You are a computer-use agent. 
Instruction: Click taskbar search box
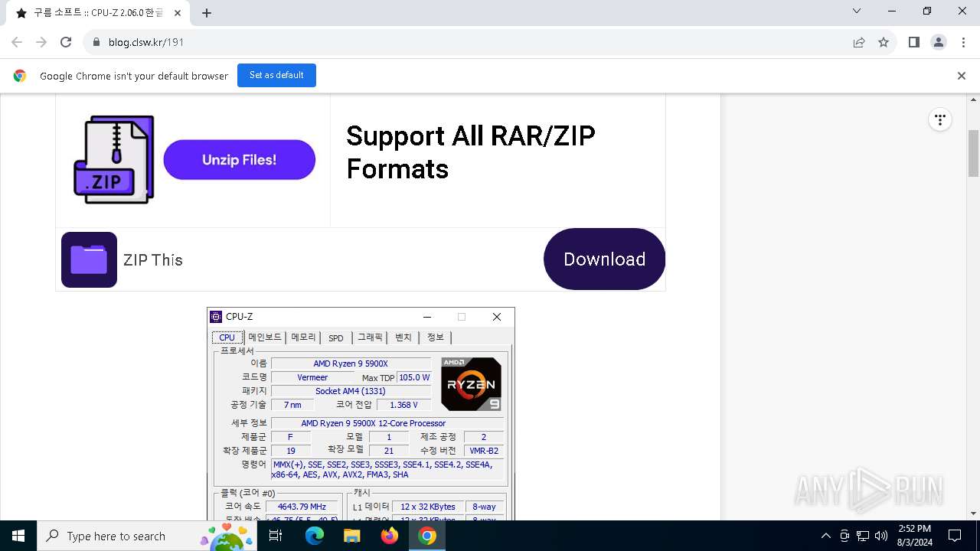[145, 536]
